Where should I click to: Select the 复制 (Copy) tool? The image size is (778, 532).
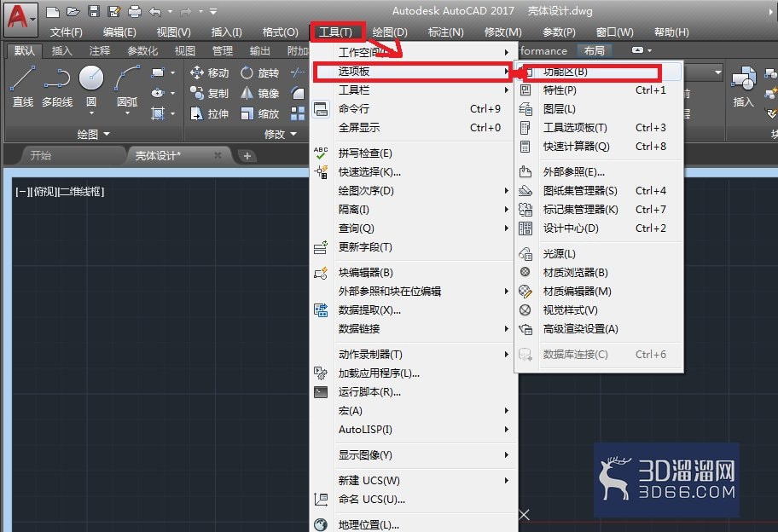(x=209, y=93)
